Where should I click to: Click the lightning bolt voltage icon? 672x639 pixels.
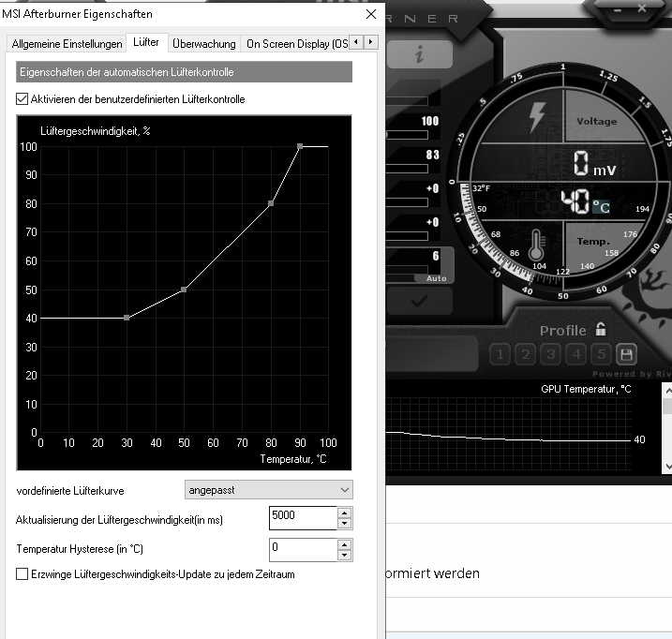(x=537, y=116)
